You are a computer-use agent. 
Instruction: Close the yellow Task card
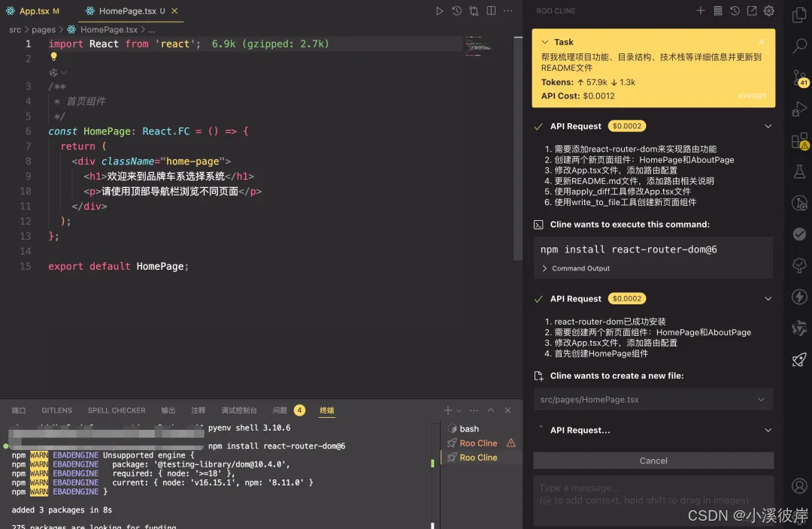tap(761, 42)
